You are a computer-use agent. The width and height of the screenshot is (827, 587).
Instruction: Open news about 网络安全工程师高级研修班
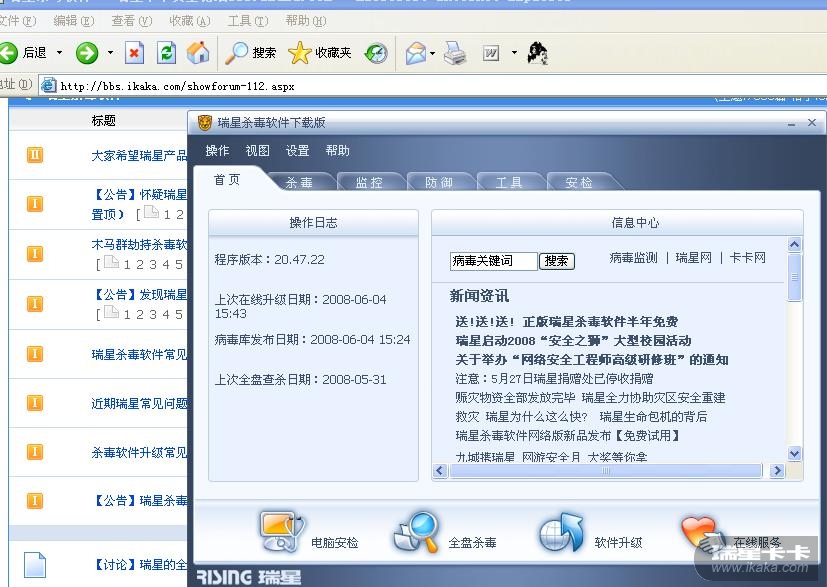[592, 360]
